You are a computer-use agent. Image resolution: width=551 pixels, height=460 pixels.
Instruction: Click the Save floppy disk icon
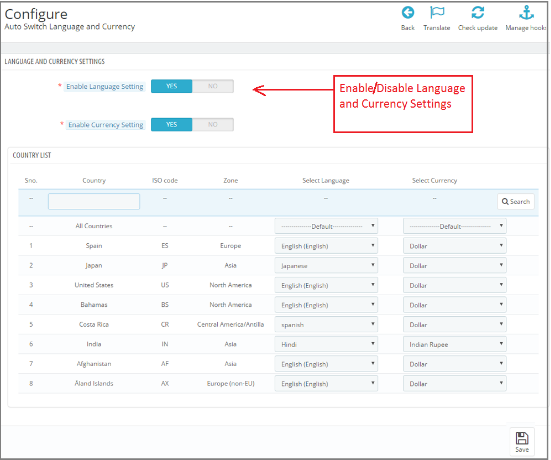pos(522,439)
